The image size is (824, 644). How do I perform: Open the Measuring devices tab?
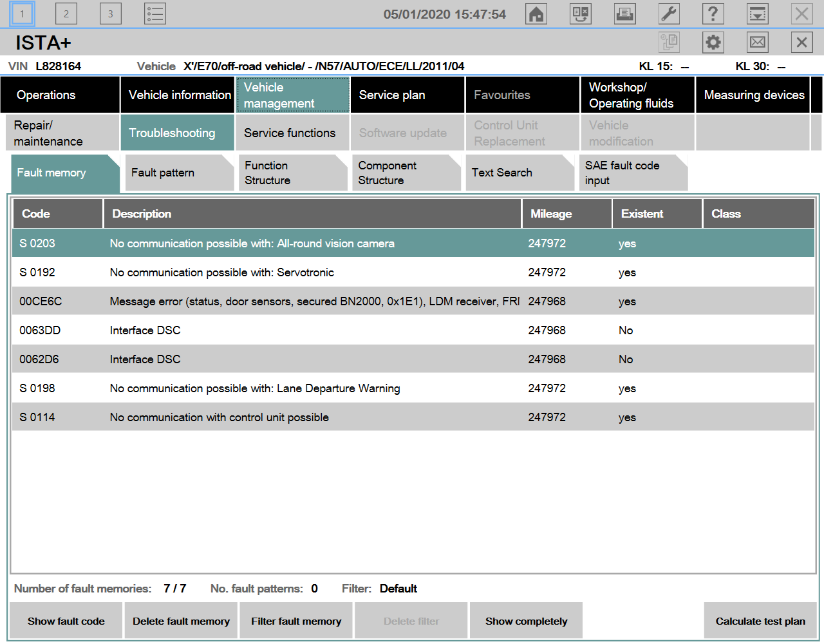pyautogui.click(x=753, y=95)
